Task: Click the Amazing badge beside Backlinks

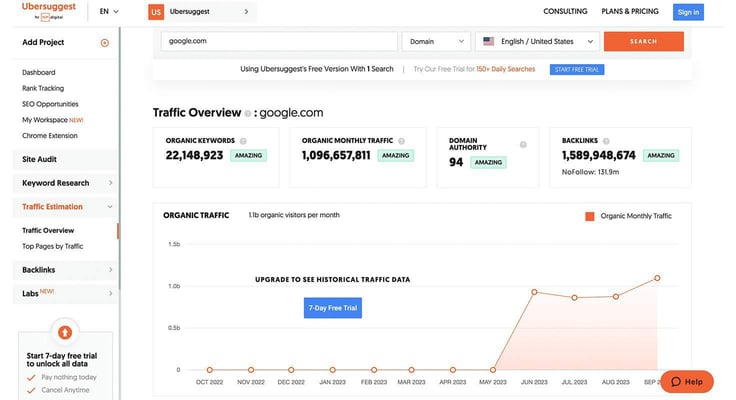Action: pyautogui.click(x=661, y=155)
